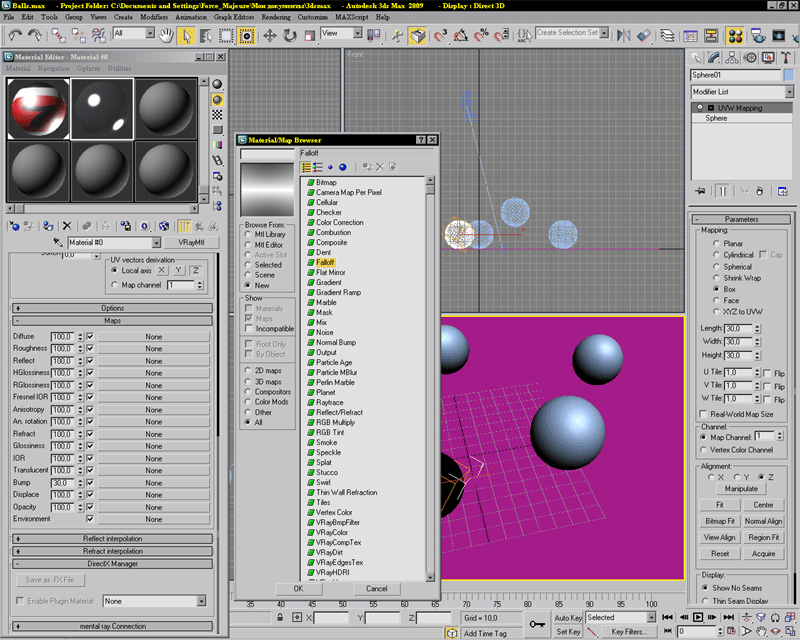Click the None button beside Diffuse
The width and height of the screenshot is (800, 640).
(x=154, y=337)
